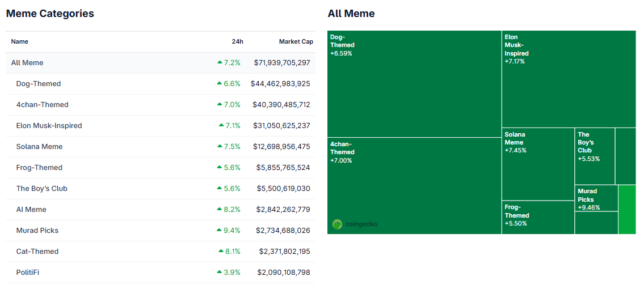
Task: Click Dog-Themed 6.6% change value
Action: click(x=232, y=84)
